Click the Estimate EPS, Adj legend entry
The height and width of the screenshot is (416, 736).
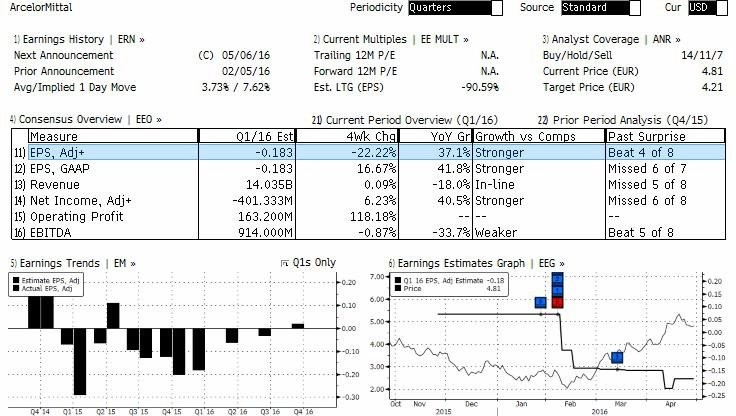point(46,280)
